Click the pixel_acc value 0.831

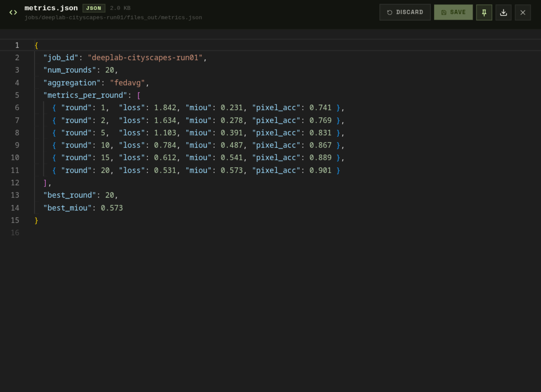point(320,133)
